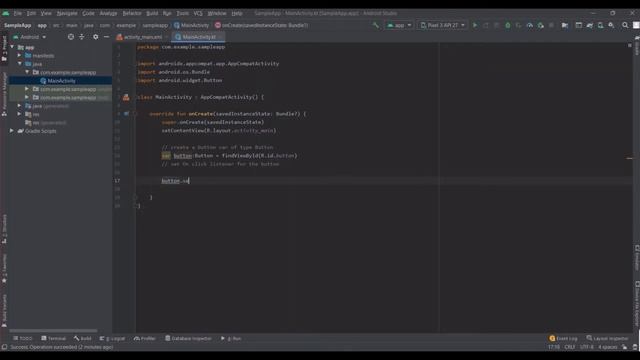The image size is (640, 360).
Task: Expand the res folder
Action: click(x=19, y=114)
